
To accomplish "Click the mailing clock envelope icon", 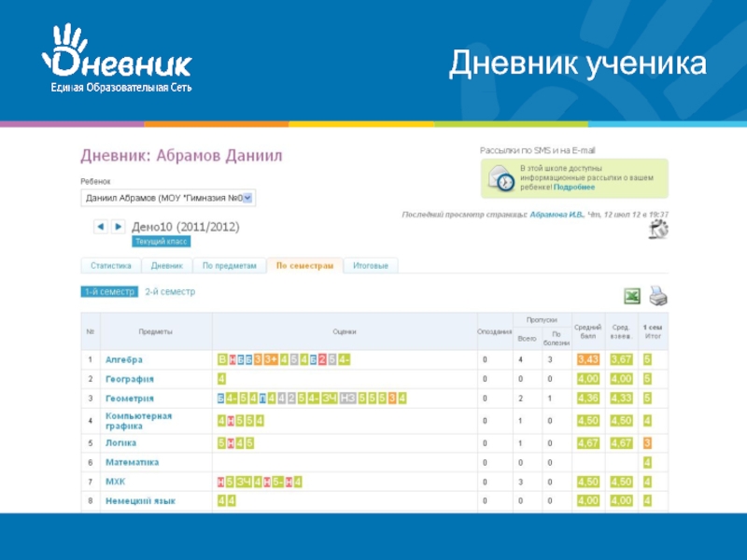I will tap(500, 178).
